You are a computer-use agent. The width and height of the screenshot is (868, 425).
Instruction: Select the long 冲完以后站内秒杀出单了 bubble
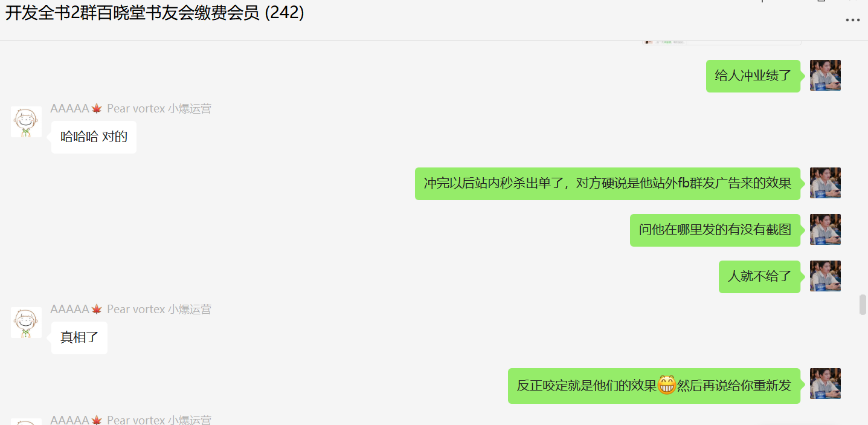tap(608, 184)
